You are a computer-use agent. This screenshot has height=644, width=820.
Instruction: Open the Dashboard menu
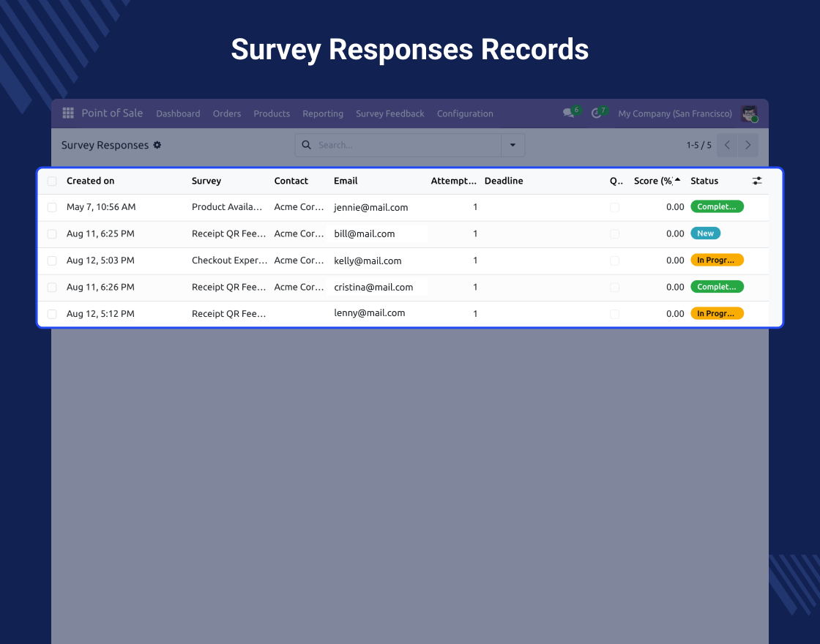(178, 113)
